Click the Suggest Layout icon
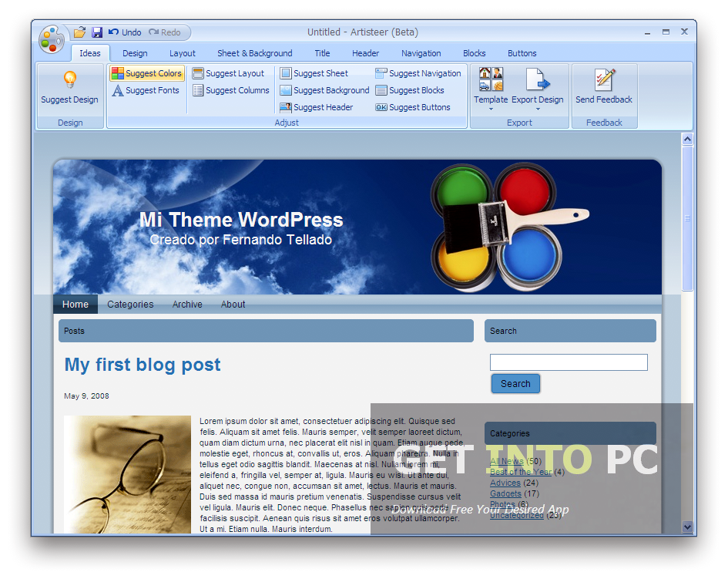Screen dimensions: 728x579 tap(198, 73)
